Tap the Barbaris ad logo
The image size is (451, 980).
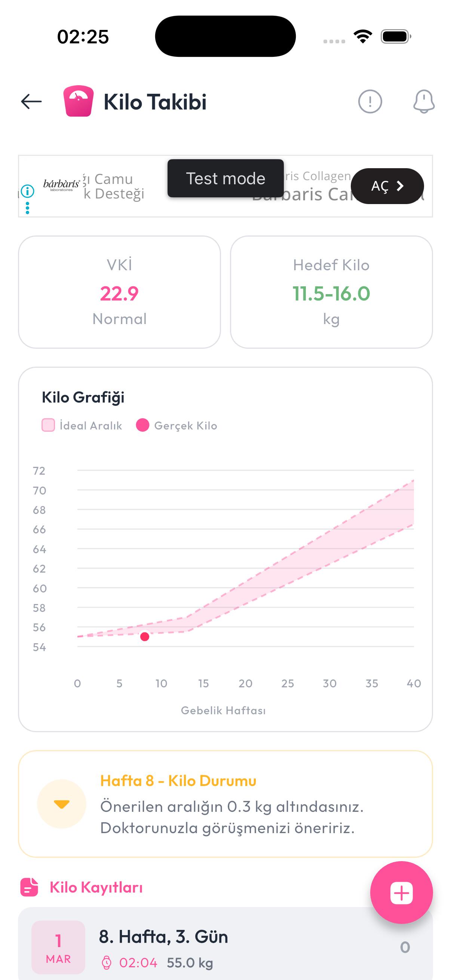[x=61, y=185]
